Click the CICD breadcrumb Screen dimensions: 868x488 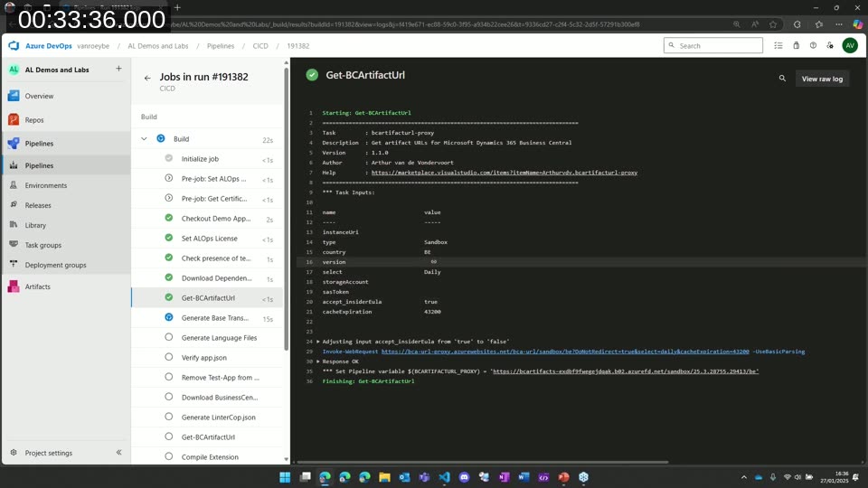coord(260,46)
